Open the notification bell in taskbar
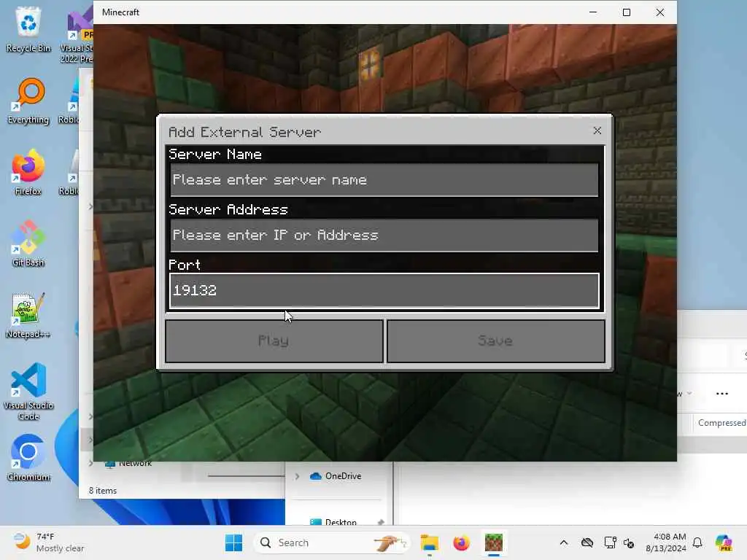This screenshot has height=560, width=747. tap(697, 542)
